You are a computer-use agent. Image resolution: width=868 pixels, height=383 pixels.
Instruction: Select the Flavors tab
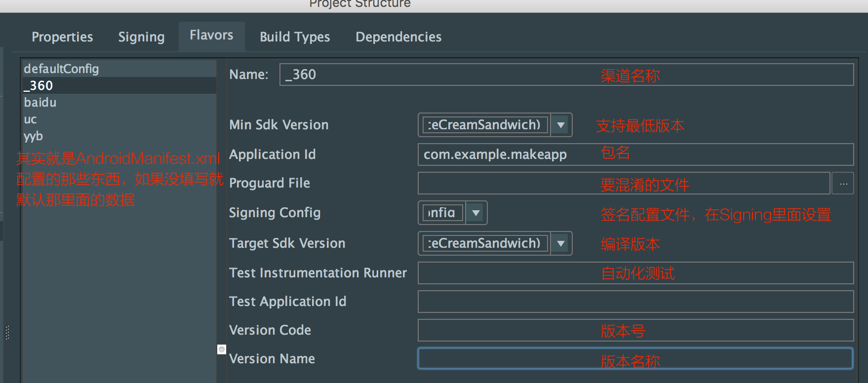211,36
